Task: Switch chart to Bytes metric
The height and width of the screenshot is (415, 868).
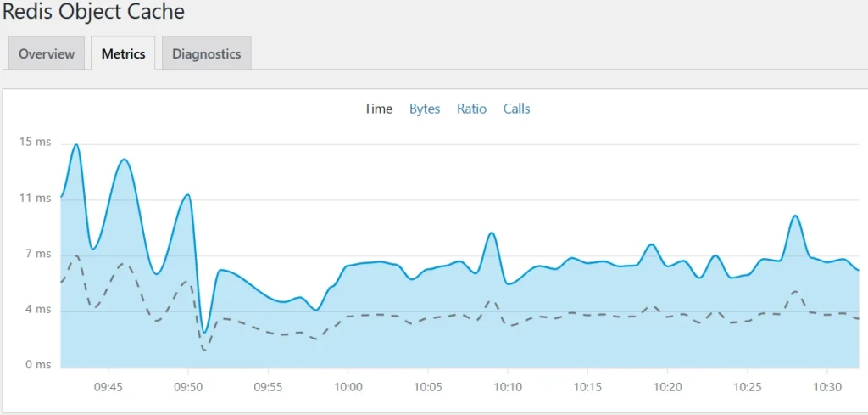Action: coord(425,109)
